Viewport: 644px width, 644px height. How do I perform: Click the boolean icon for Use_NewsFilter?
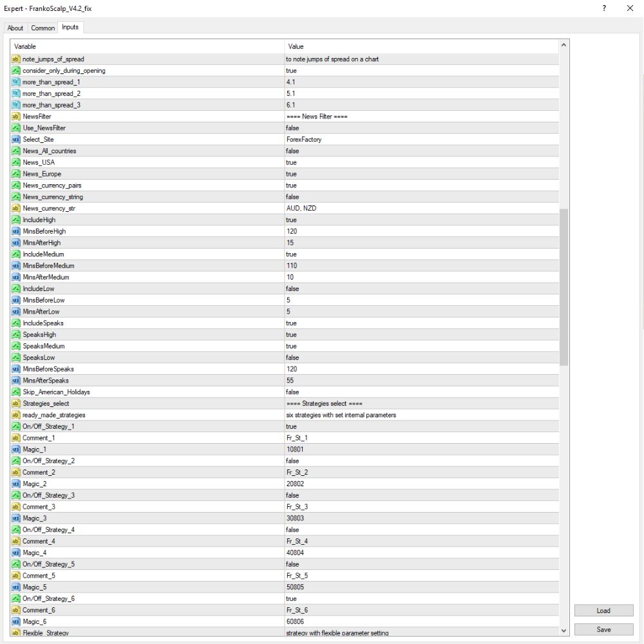point(16,128)
